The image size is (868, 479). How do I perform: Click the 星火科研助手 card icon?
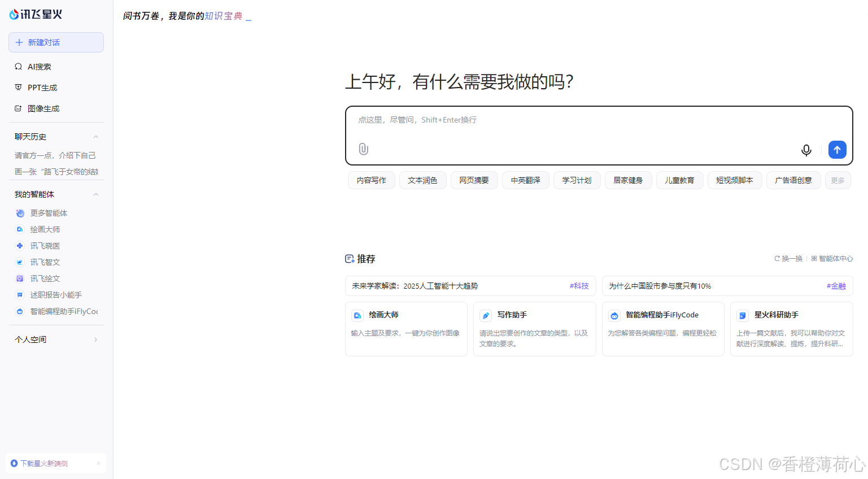tap(743, 316)
